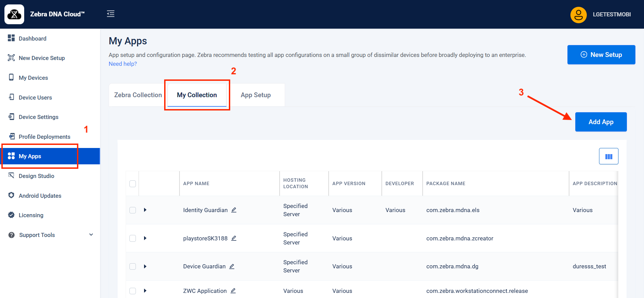Open the App Setup tab
This screenshot has height=298, width=644.
click(256, 95)
